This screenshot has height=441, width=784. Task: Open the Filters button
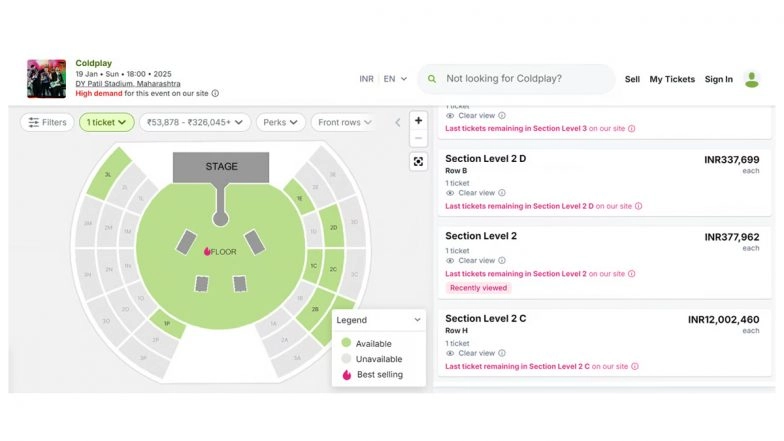tap(47, 122)
